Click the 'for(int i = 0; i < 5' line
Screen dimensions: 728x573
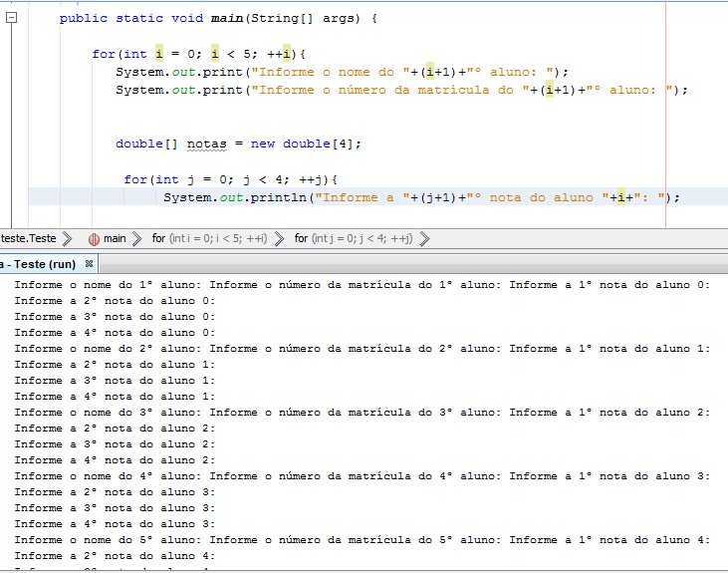click(199, 55)
